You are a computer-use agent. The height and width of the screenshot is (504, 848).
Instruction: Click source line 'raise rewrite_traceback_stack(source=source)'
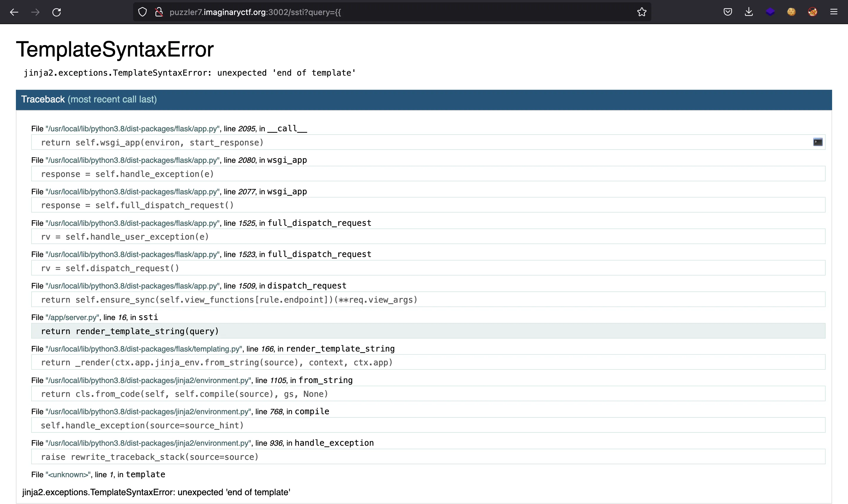(428, 457)
